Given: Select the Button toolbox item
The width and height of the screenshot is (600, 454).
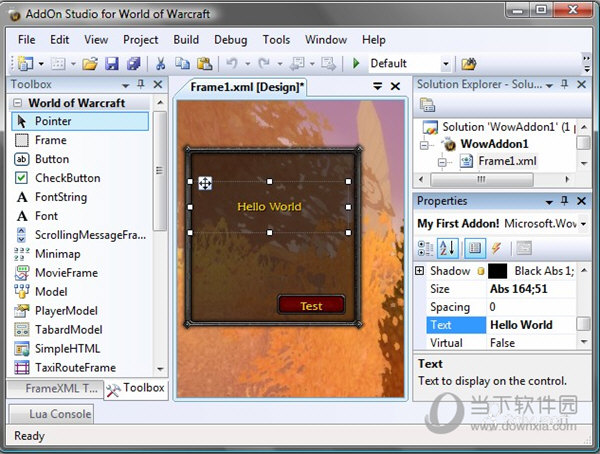Looking at the screenshot, I should point(80,159).
